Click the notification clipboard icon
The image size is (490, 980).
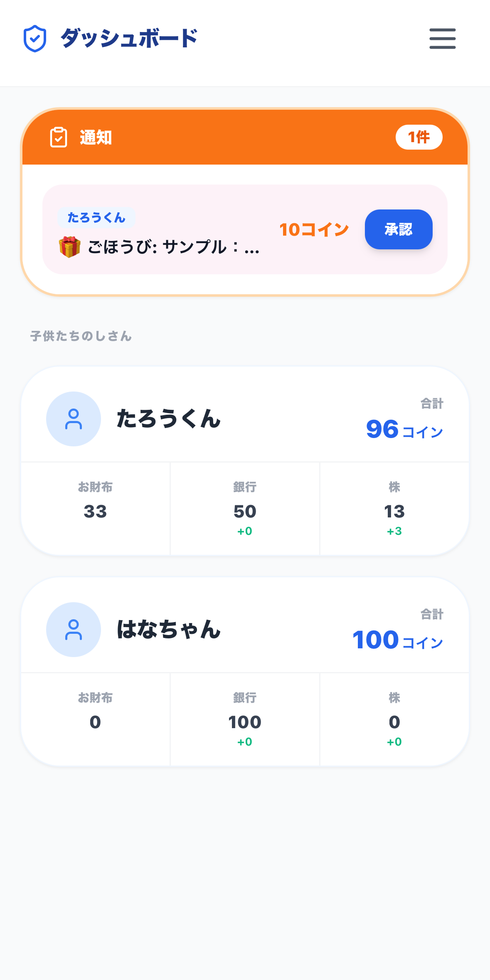59,137
